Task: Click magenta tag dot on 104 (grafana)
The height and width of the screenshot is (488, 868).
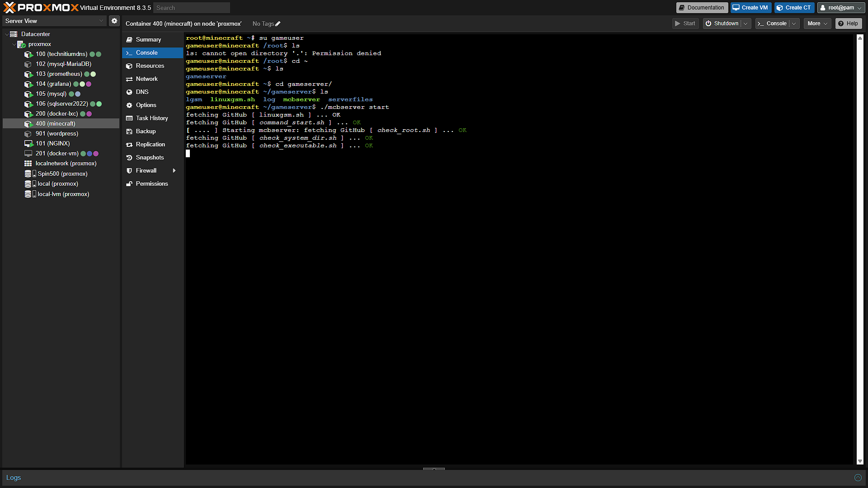Action: (89, 84)
